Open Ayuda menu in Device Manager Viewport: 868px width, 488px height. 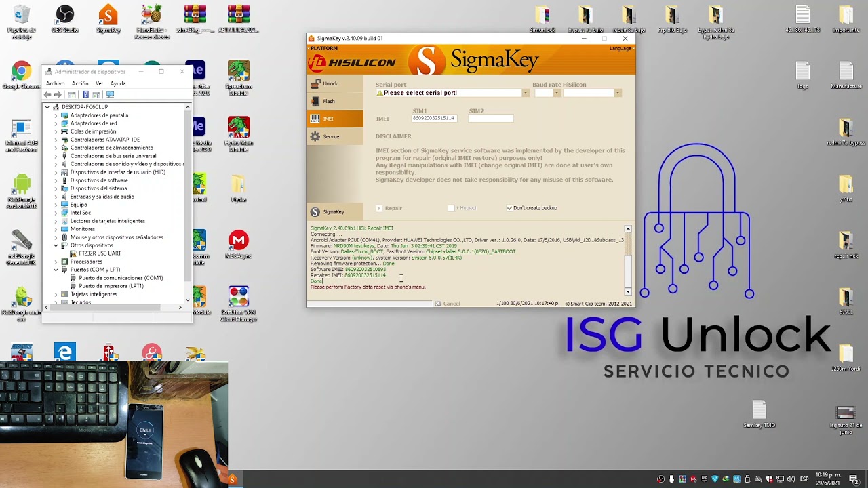(x=118, y=83)
